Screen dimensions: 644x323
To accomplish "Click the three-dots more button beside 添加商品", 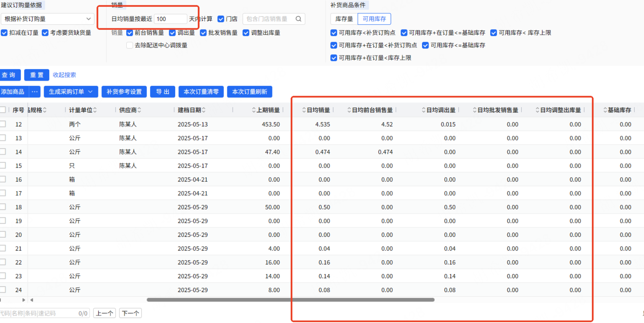I will [x=35, y=92].
